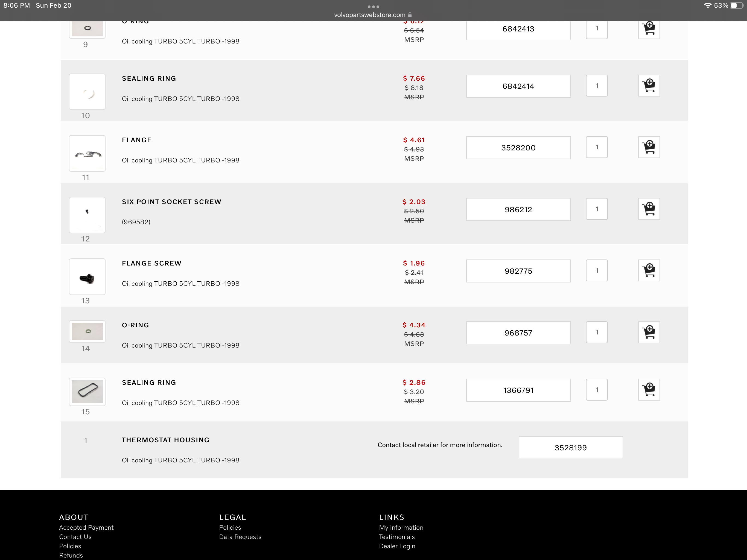Add Sealing Ring 6842414 to cart
The height and width of the screenshot is (560, 747).
point(648,86)
